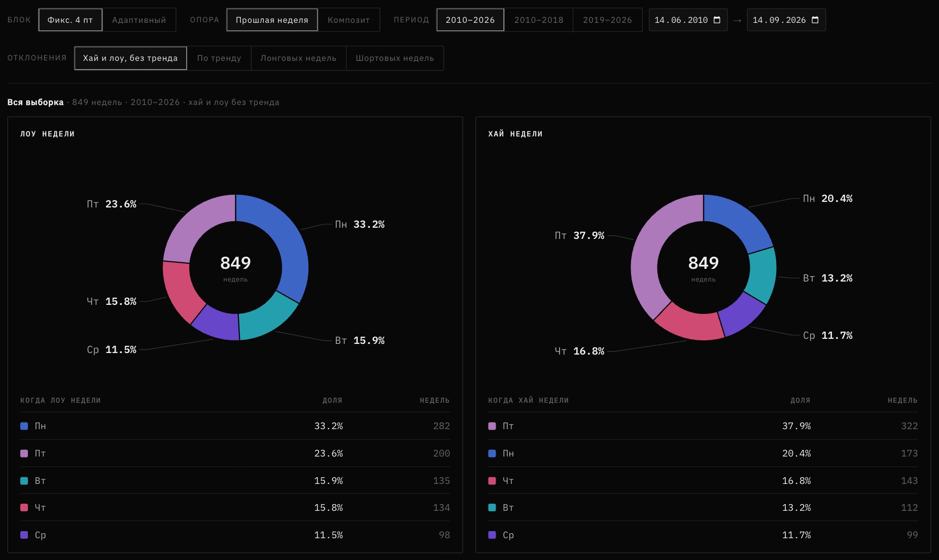Viewport: 939px width, 560px height.
Task: Click the 282 weeks value in Пн row
Action: (441, 426)
